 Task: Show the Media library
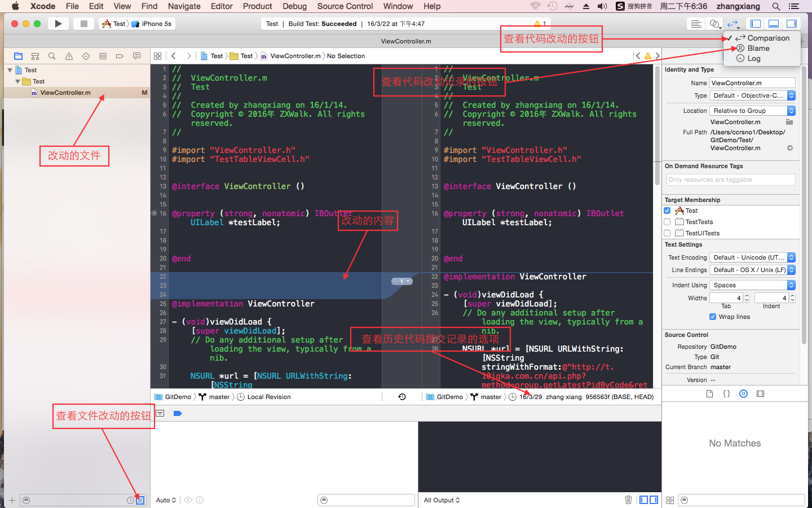[760, 393]
